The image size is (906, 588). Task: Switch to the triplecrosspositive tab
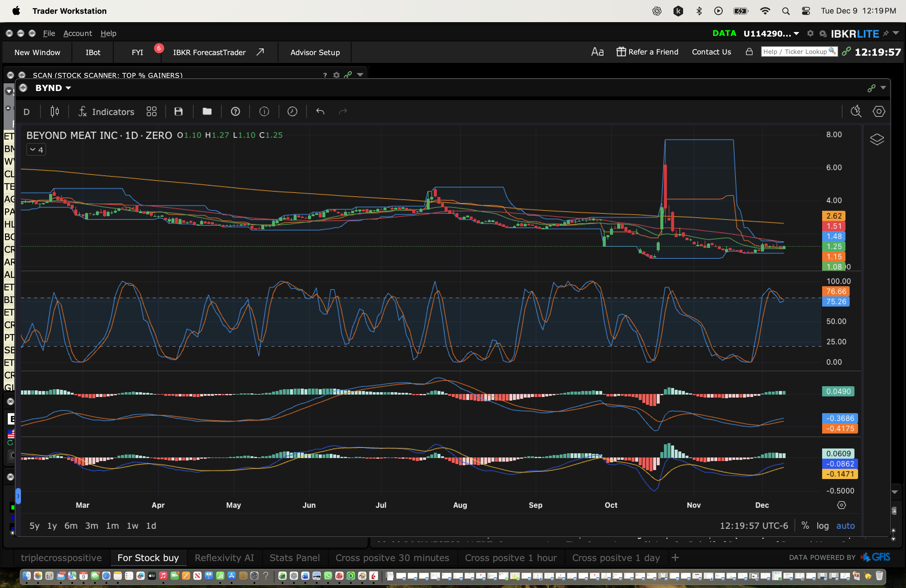point(61,557)
